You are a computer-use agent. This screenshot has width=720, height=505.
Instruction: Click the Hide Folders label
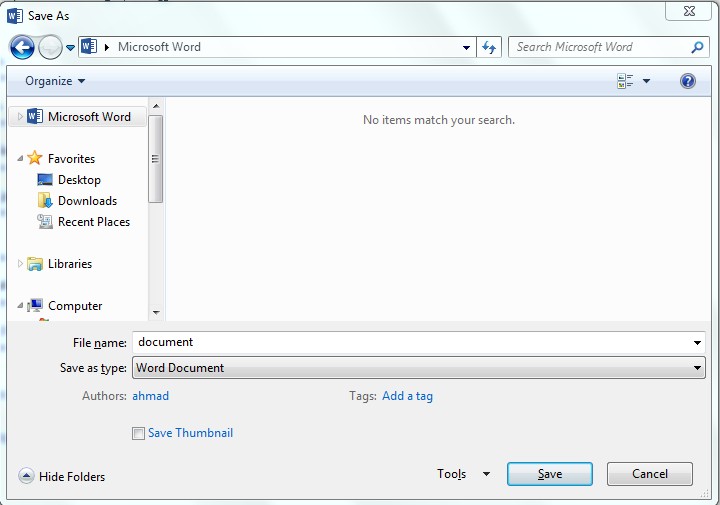pyautogui.click(x=72, y=477)
